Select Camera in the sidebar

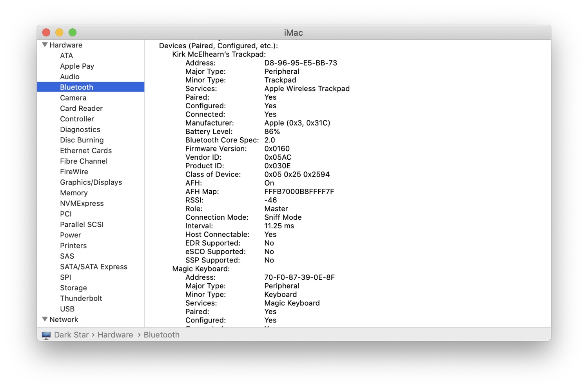point(73,98)
